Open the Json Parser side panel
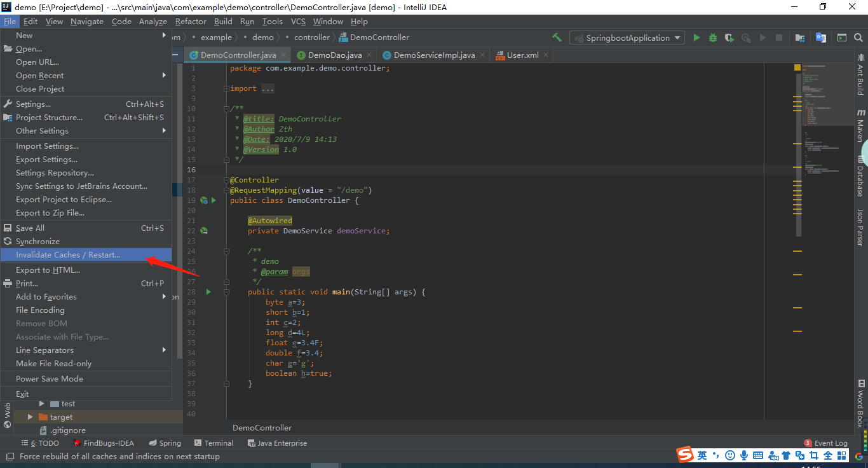 point(860,227)
